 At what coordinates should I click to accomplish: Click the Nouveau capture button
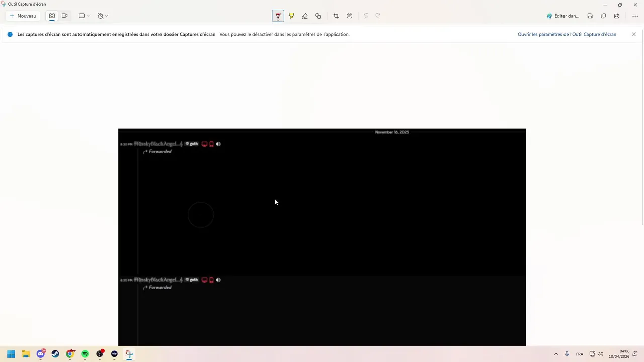click(x=23, y=16)
